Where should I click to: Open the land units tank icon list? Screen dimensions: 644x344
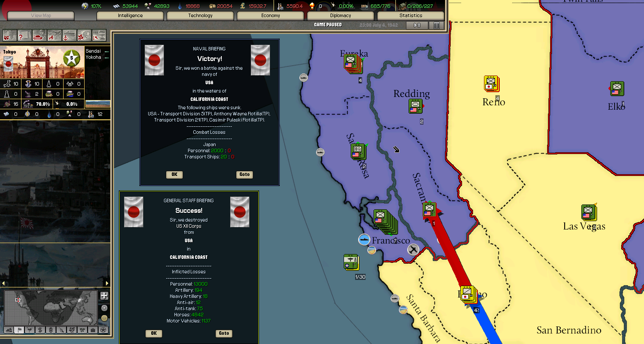pyautogui.click(x=39, y=36)
